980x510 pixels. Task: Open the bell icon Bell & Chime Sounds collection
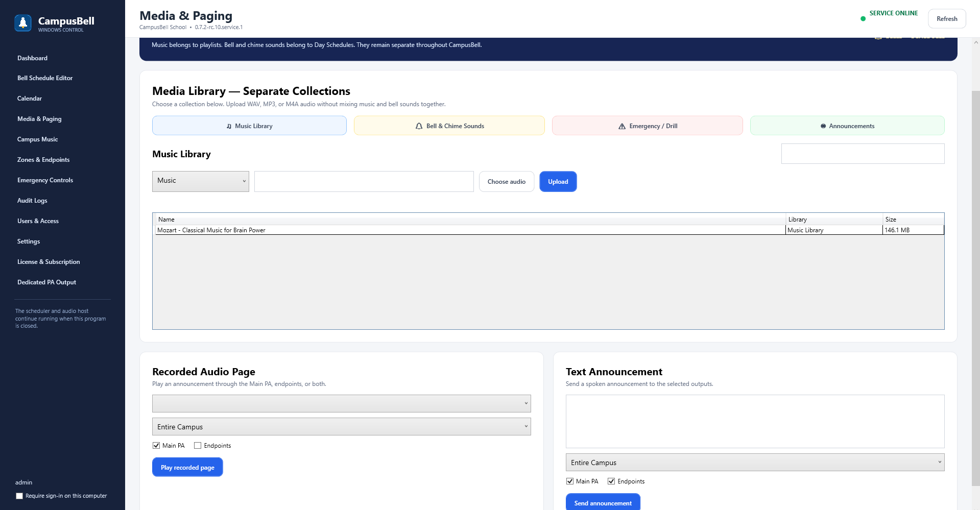[x=449, y=126]
